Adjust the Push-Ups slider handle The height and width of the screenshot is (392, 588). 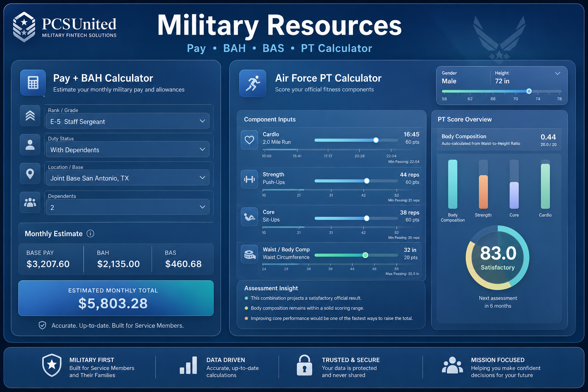[x=367, y=181]
